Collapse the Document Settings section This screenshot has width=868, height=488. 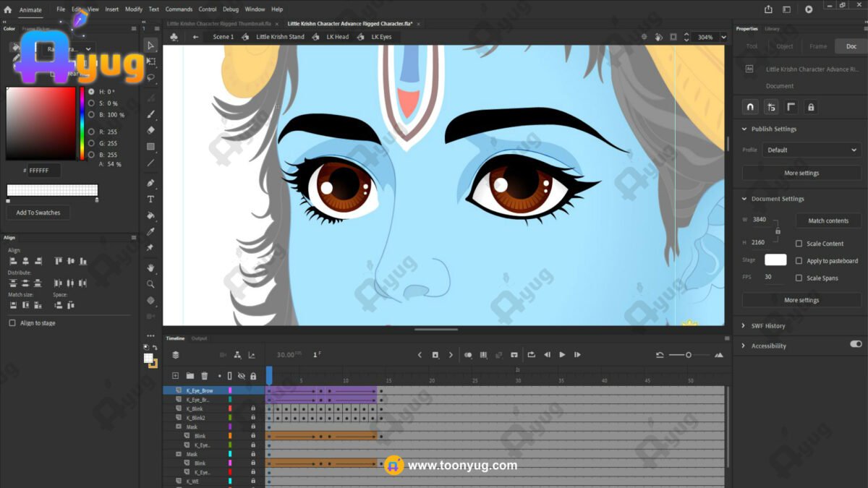click(744, 199)
